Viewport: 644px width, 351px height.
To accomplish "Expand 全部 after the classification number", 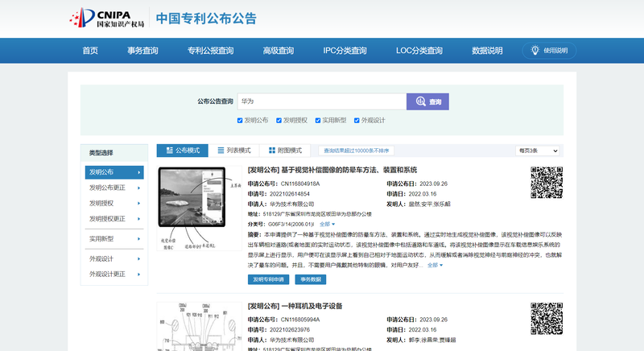I will click(x=327, y=224).
